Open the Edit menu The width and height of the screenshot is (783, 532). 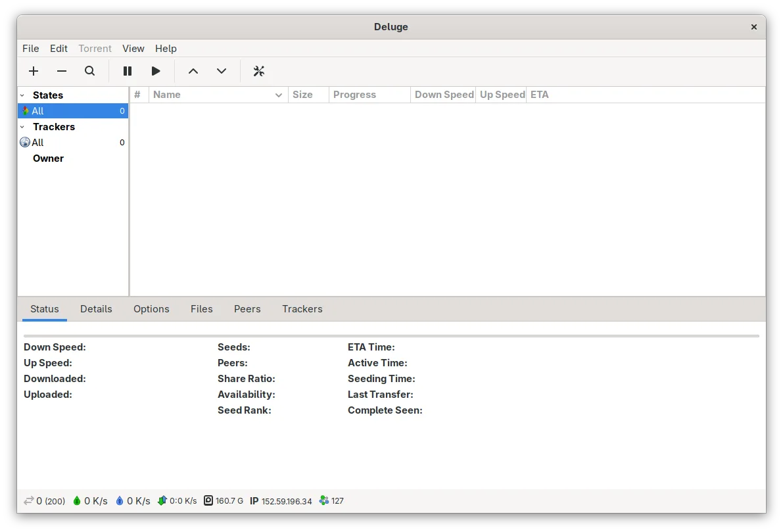(x=59, y=49)
